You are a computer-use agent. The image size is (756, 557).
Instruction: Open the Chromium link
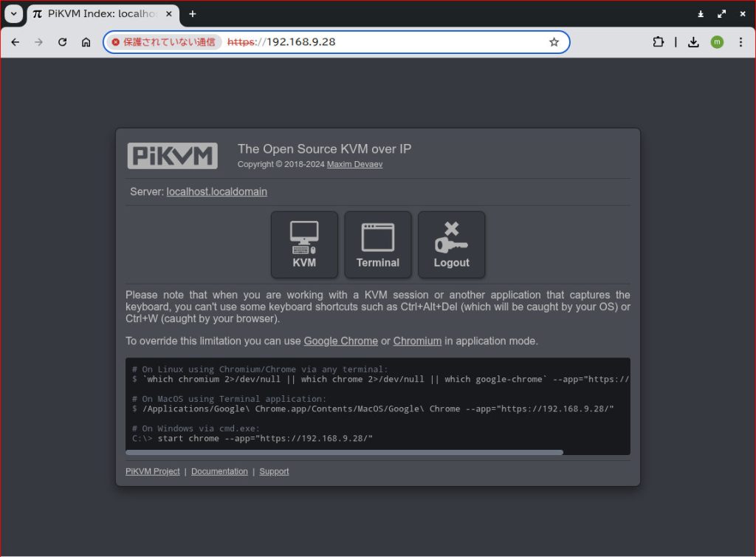417,341
